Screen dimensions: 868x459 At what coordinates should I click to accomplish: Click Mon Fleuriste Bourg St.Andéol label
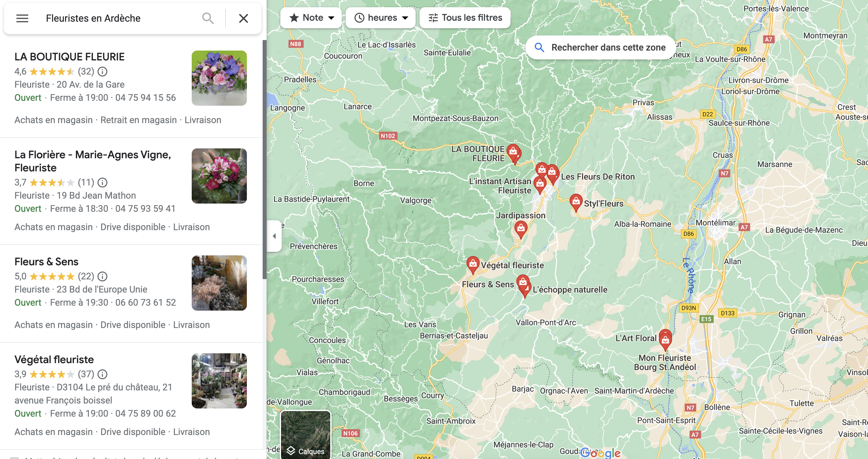point(665,362)
